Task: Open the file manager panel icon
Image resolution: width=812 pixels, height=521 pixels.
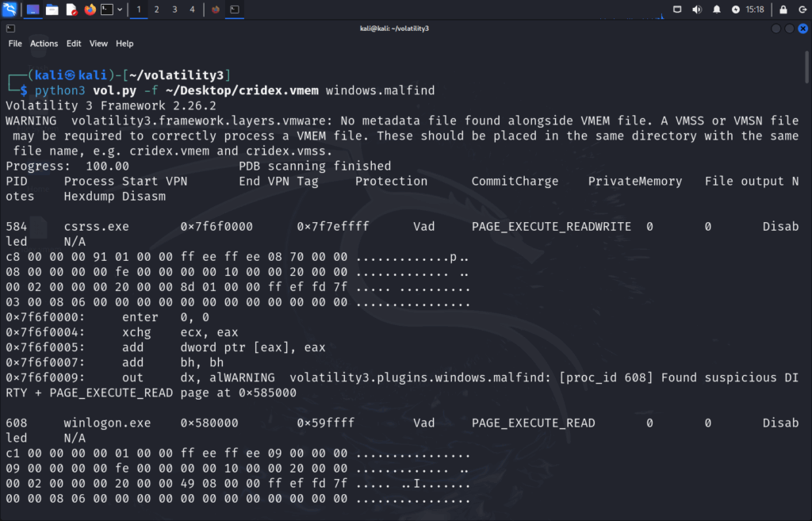Action: [x=52, y=10]
